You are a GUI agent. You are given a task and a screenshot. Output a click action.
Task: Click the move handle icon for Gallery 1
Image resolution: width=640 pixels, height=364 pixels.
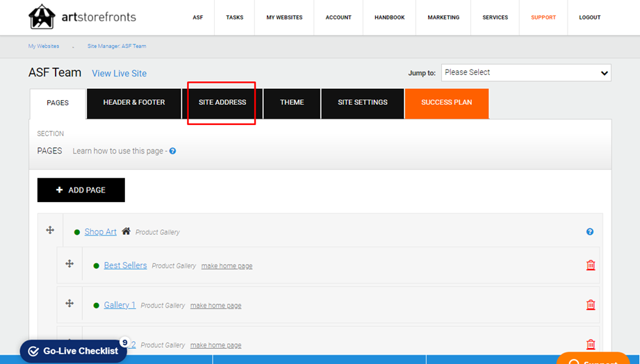coord(69,303)
